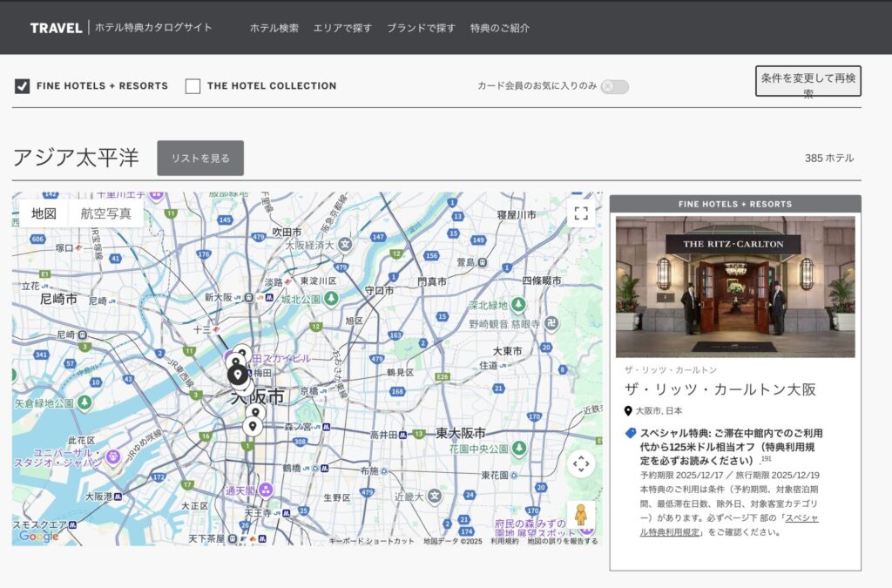Toggle fullscreen map view icon

coord(581,213)
